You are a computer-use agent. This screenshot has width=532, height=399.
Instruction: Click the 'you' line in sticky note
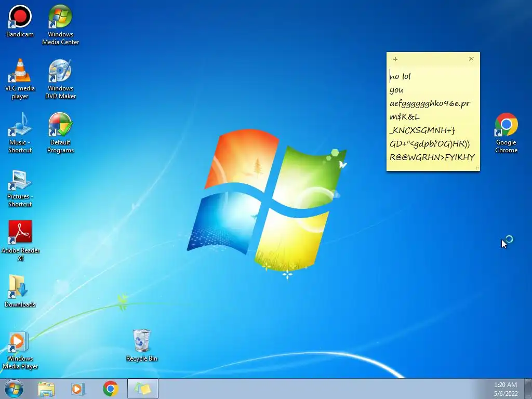396,90
